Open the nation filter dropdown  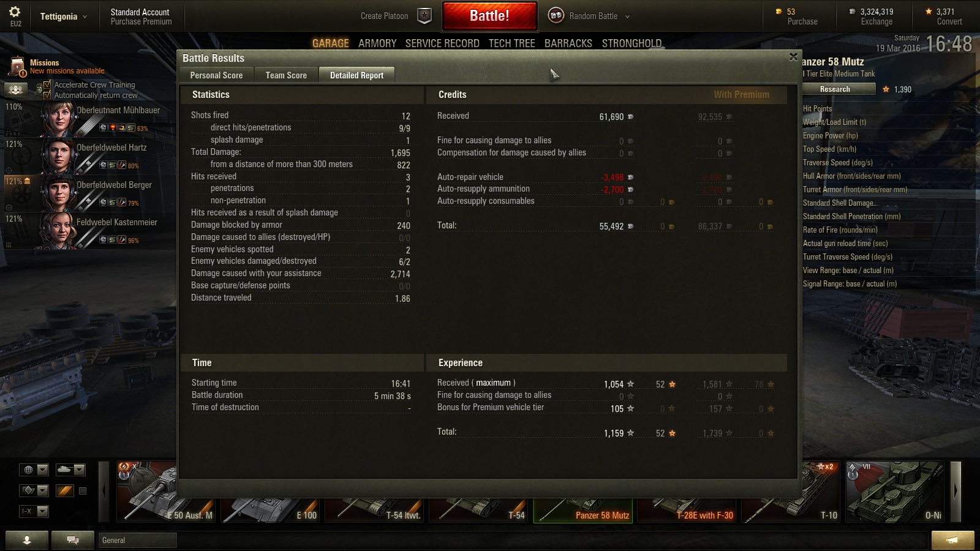pyautogui.click(x=34, y=470)
